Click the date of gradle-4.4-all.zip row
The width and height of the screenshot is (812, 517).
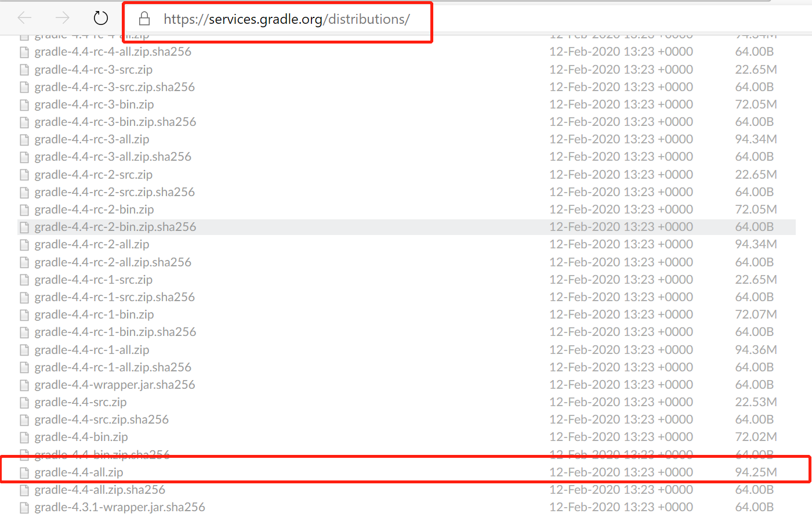(x=621, y=472)
